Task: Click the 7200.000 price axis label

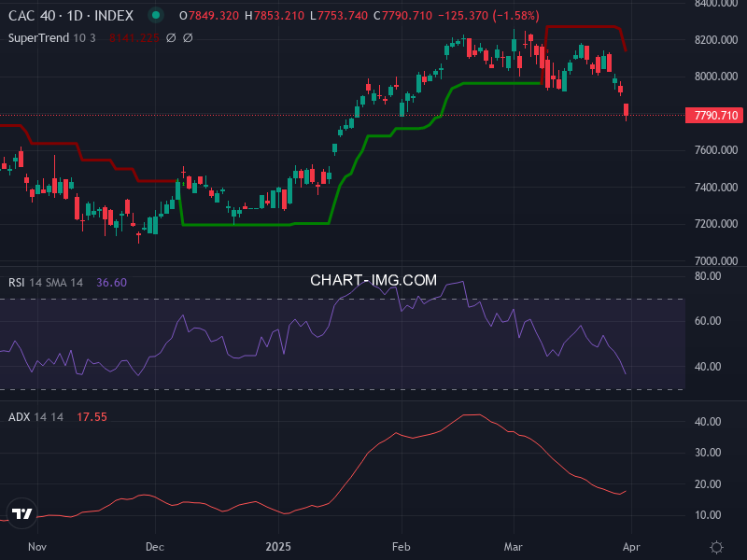Action: tap(716, 224)
